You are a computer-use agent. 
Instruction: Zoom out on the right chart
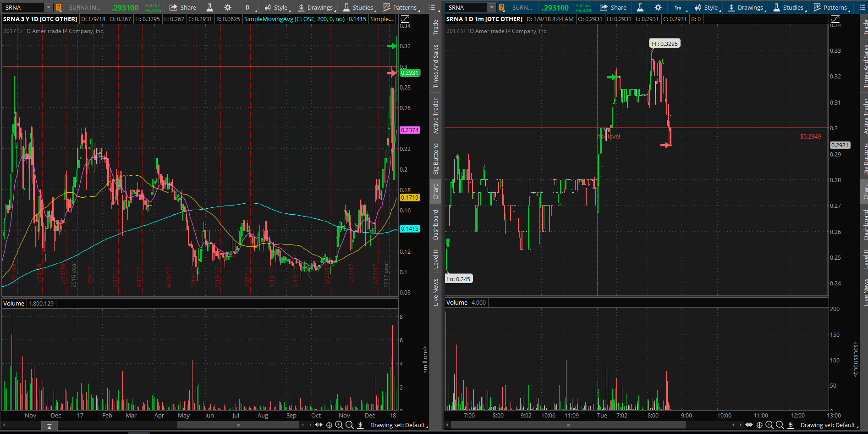(780, 425)
